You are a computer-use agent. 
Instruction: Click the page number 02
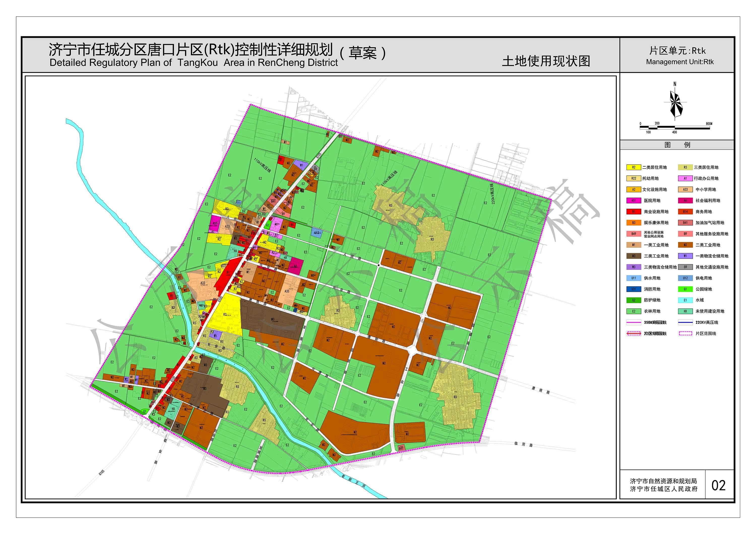(718, 485)
